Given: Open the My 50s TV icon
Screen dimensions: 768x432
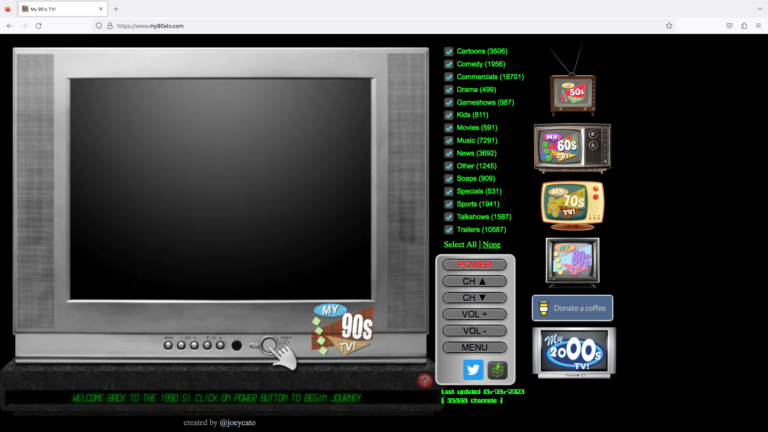Looking at the screenshot, I should point(572,94).
